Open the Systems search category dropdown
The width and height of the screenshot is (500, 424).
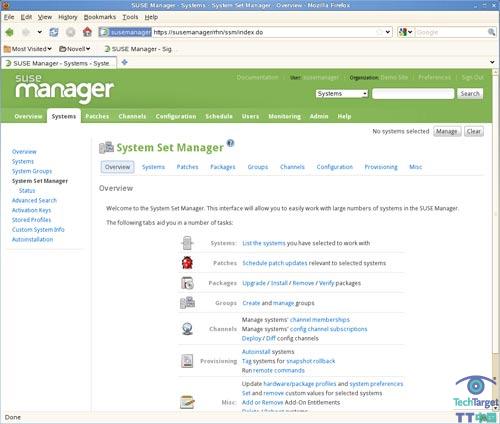342,94
